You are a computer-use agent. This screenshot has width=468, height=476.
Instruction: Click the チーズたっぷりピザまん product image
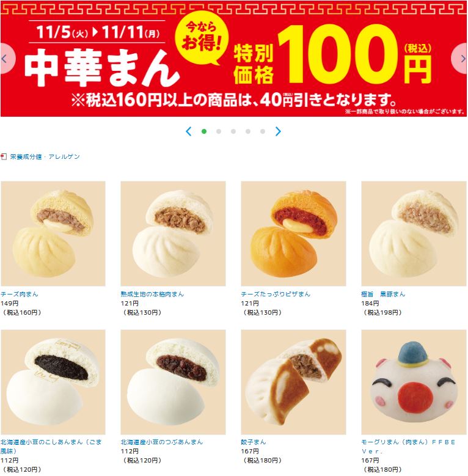pyautogui.click(x=293, y=233)
